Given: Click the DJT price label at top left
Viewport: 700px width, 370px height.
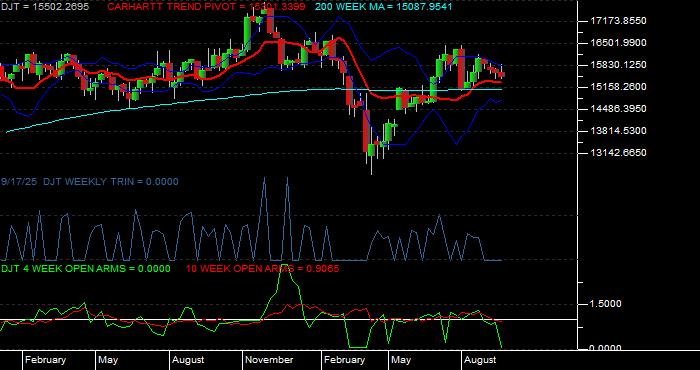Looking at the screenshot, I should click(x=45, y=7).
